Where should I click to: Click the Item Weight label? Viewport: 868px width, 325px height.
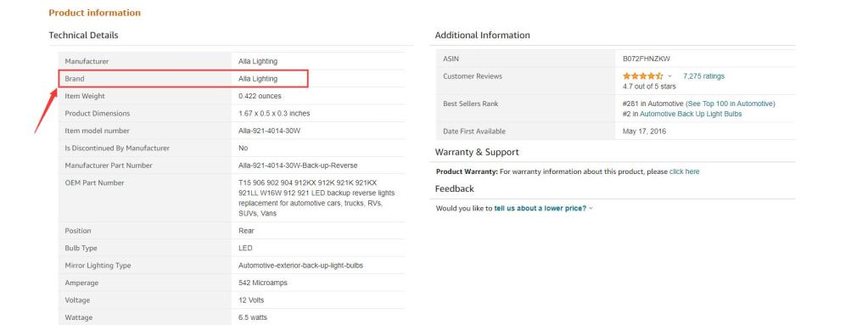pyautogui.click(x=85, y=96)
